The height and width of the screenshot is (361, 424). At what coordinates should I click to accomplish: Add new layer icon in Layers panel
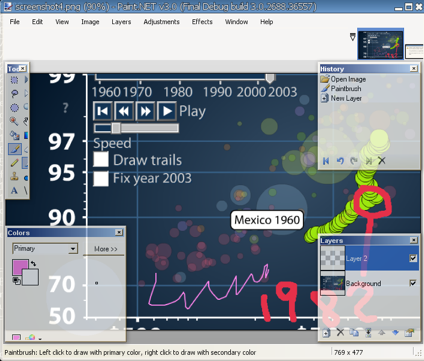coord(326,332)
